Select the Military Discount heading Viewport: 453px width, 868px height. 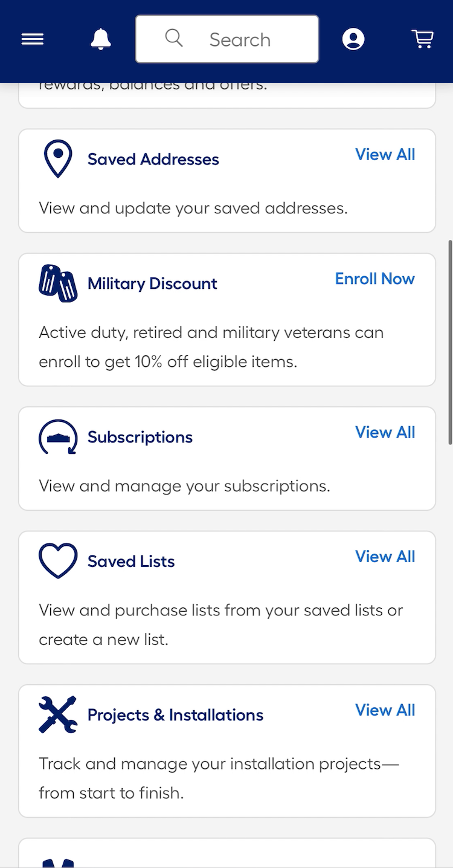pyautogui.click(x=152, y=283)
